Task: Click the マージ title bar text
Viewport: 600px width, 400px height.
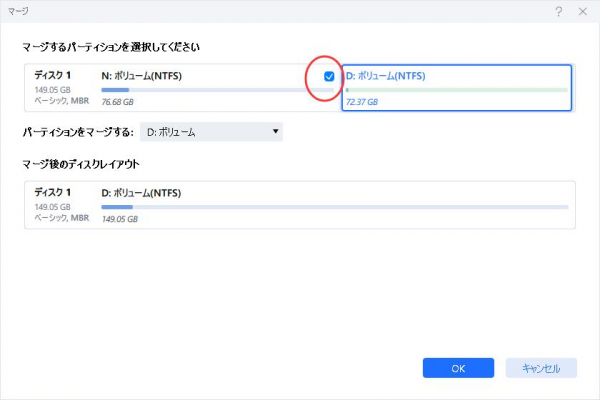Action: pos(17,10)
